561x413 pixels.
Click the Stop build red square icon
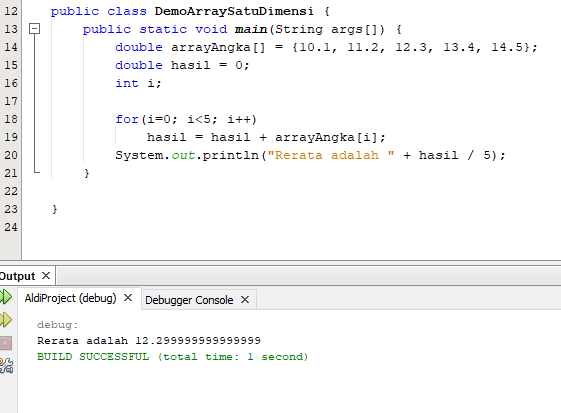click(6, 343)
